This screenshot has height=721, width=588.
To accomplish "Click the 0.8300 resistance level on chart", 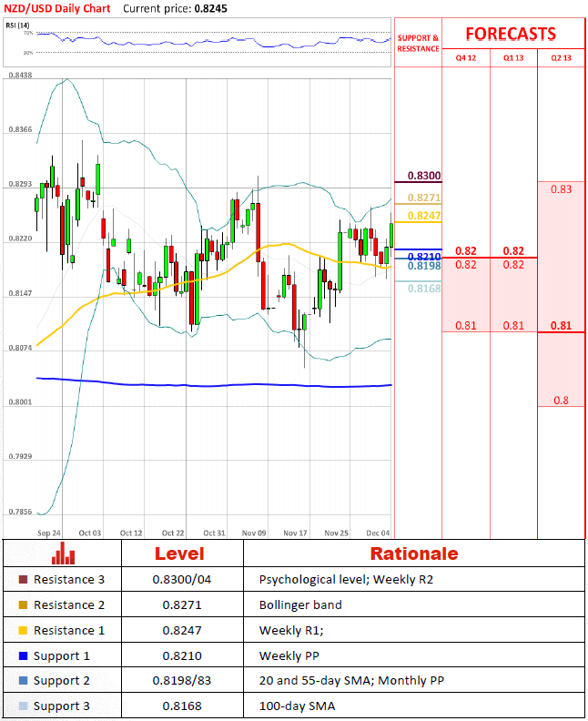I will coord(423,176).
